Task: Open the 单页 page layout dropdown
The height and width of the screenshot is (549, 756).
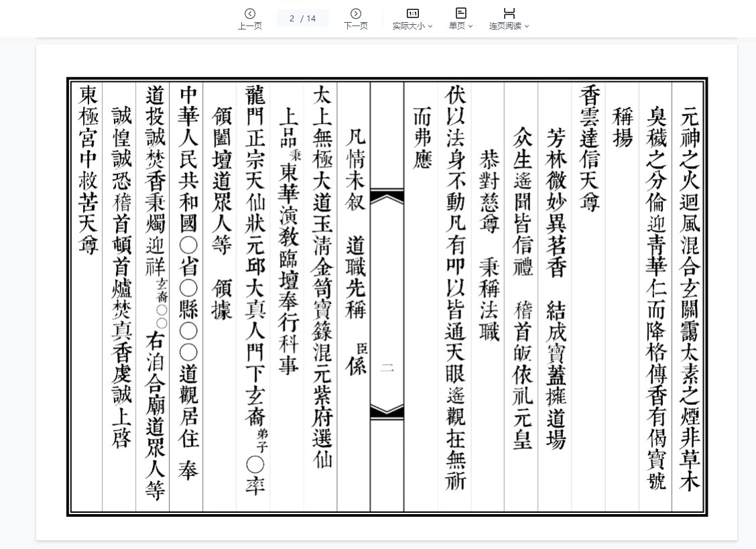Action: [471, 25]
